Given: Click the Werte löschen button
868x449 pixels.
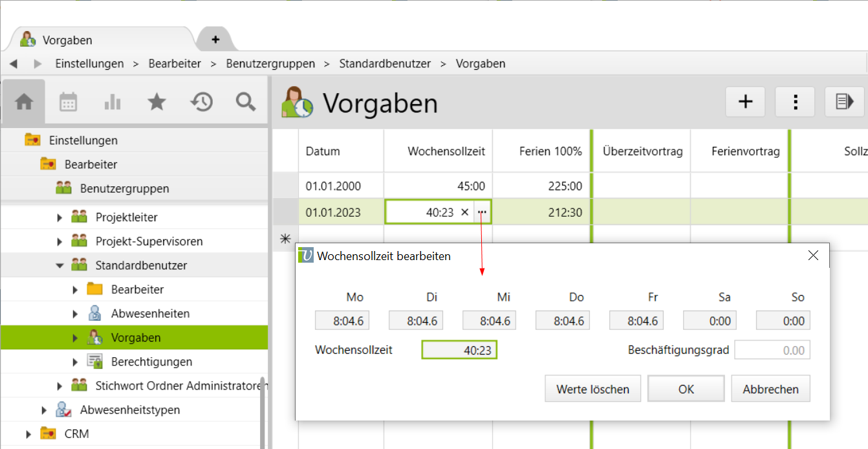Looking at the screenshot, I should tap(592, 389).
